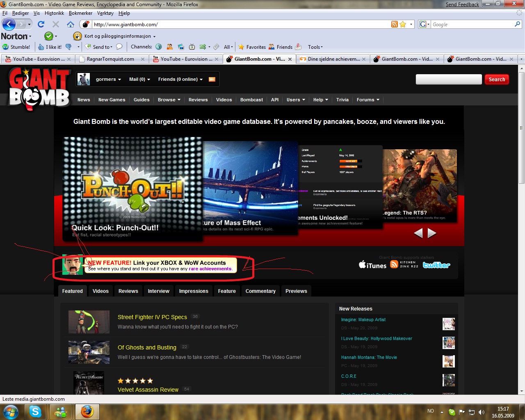This screenshot has height=420, width=525.
Task: Click the Giant Bomb site search field
Action: (x=449, y=80)
